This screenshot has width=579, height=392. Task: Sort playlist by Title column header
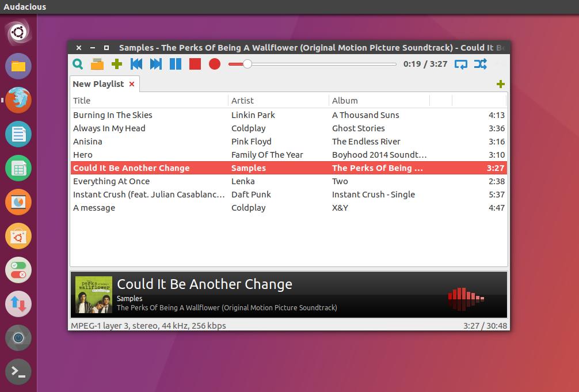pyautogui.click(x=82, y=101)
